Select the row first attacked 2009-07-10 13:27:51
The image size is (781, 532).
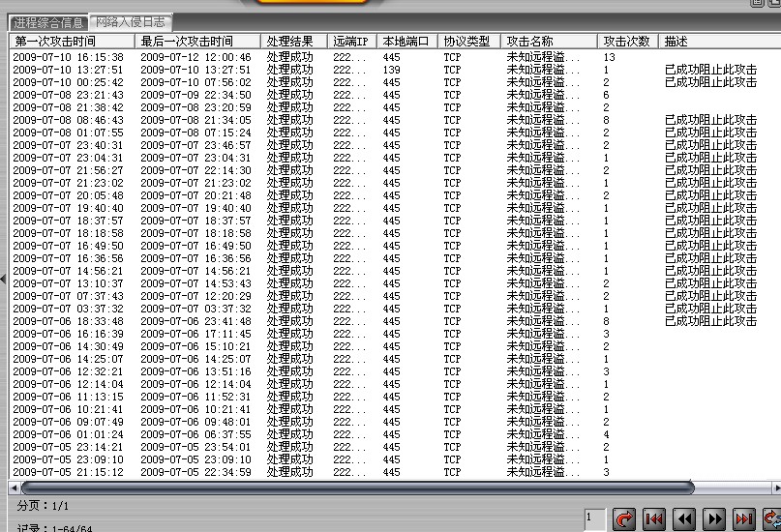point(395,70)
